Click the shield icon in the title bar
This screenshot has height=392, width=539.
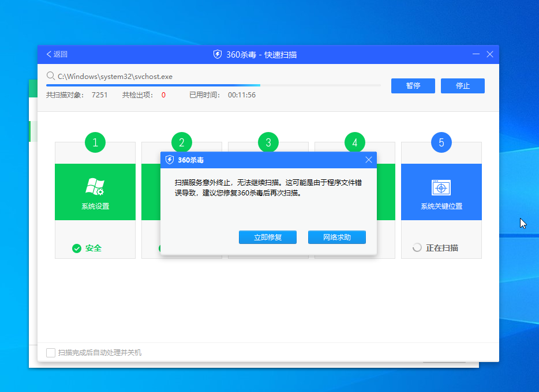click(x=217, y=54)
